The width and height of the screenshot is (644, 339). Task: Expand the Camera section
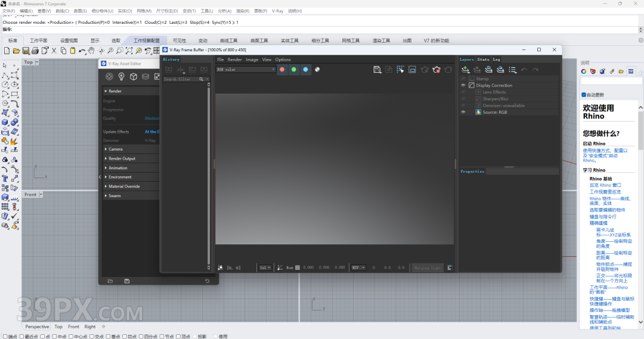[115, 149]
